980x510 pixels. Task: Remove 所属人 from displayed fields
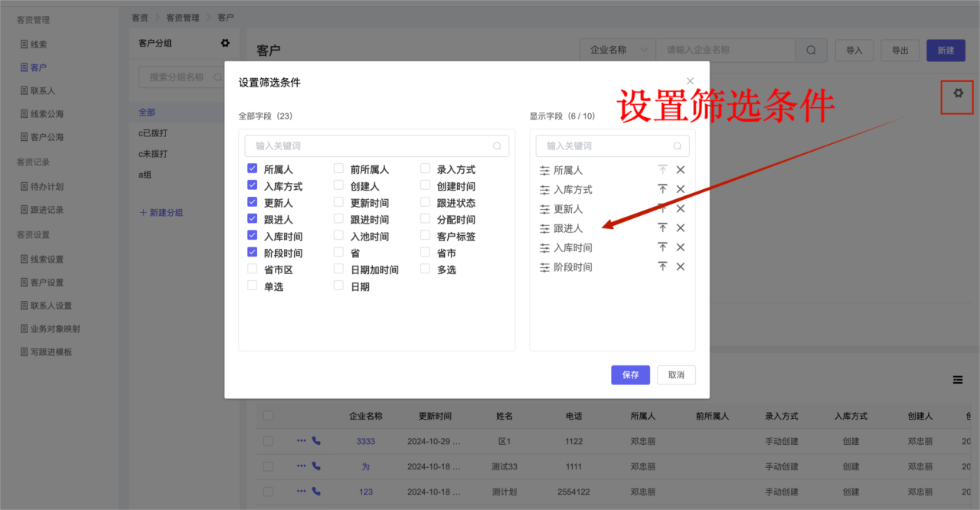[681, 170]
